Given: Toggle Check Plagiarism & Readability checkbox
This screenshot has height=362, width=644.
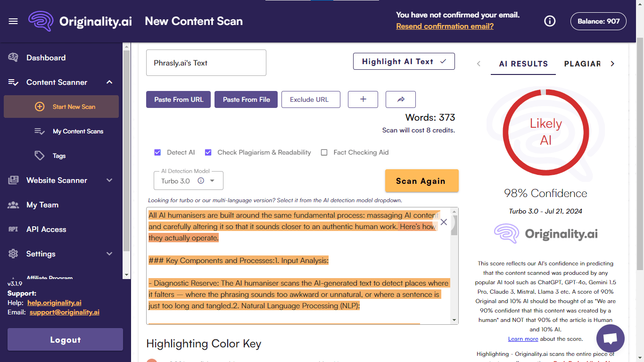Looking at the screenshot, I should click(x=208, y=152).
